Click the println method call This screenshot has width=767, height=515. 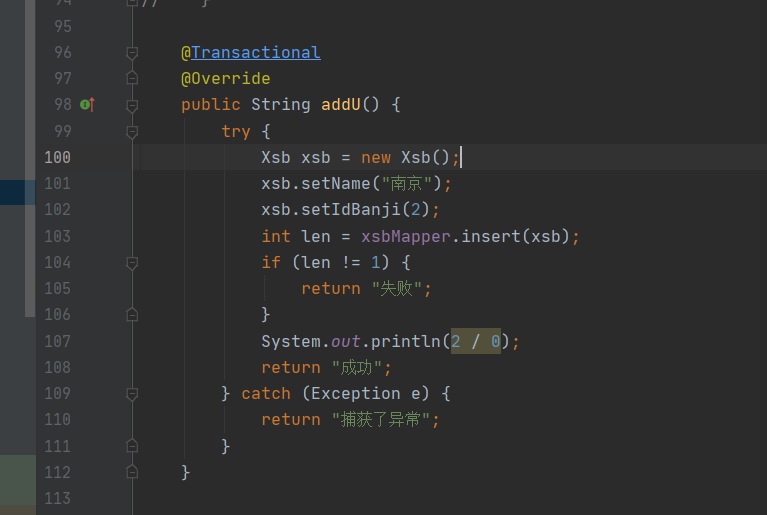406,341
